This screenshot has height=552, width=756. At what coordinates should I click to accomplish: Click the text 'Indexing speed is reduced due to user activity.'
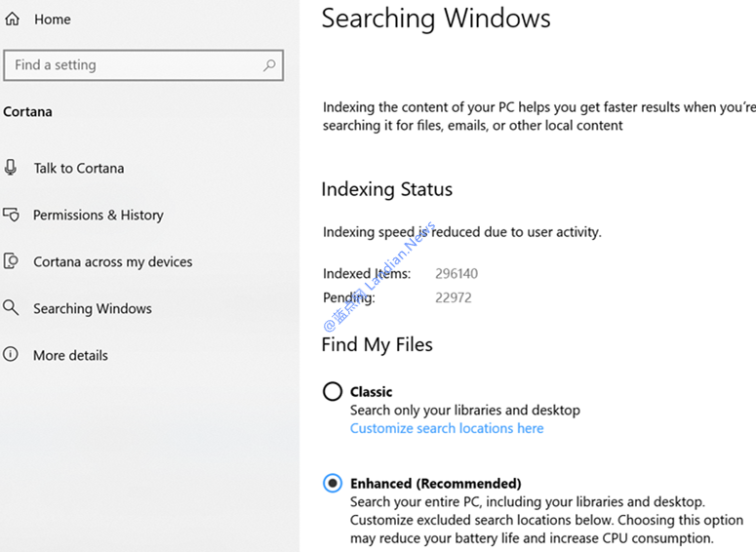(x=462, y=232)
